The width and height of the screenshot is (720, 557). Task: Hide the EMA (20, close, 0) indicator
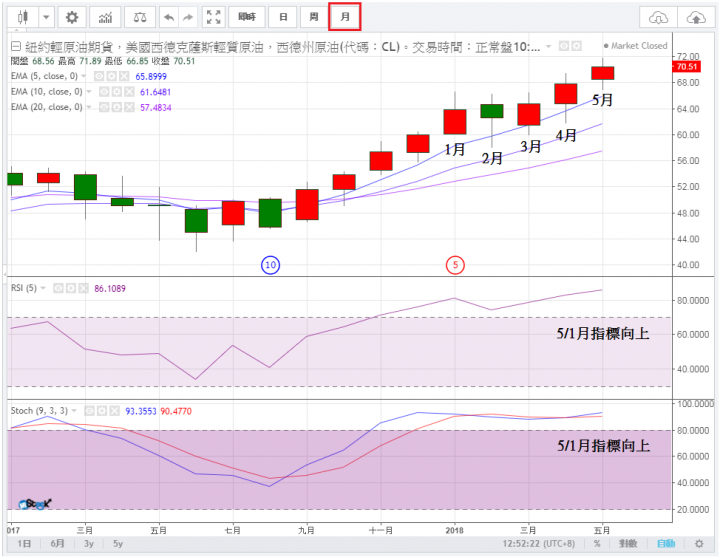point(104,107)
